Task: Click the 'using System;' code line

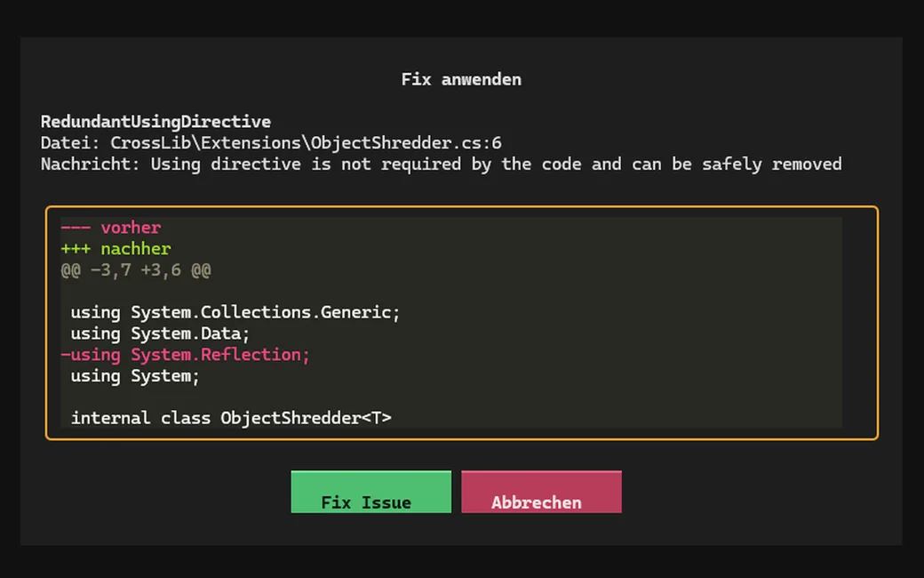Action: click(x=135, y=376)
